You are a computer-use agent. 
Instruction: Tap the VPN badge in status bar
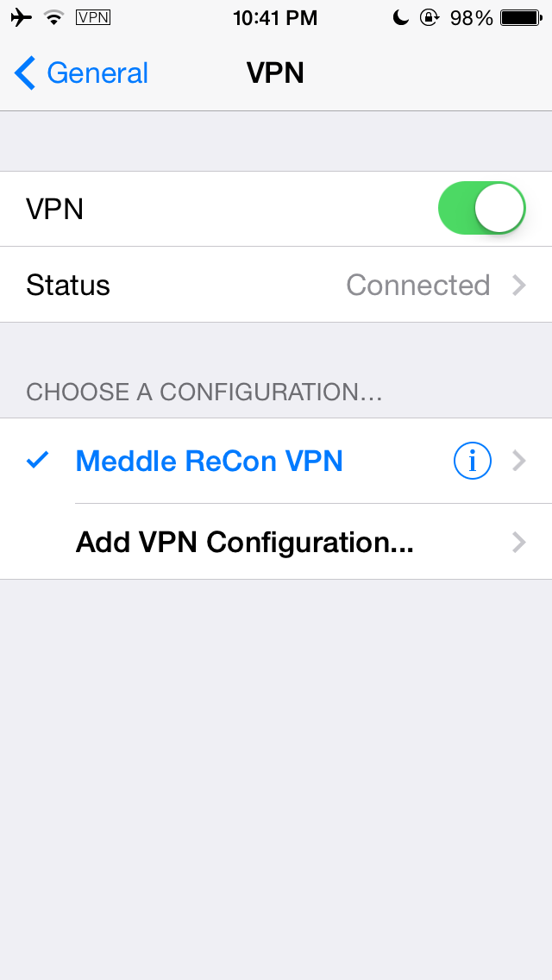coord(92,17)
